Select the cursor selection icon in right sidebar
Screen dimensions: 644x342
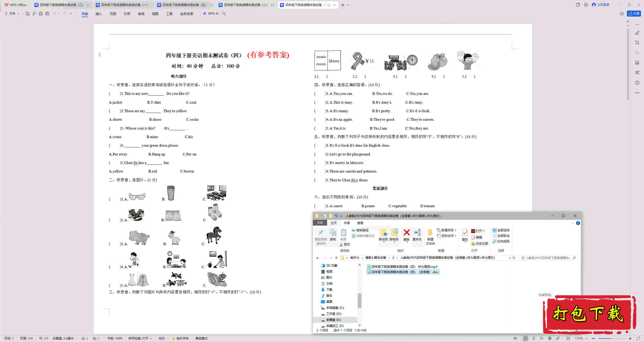coord(637,42)
